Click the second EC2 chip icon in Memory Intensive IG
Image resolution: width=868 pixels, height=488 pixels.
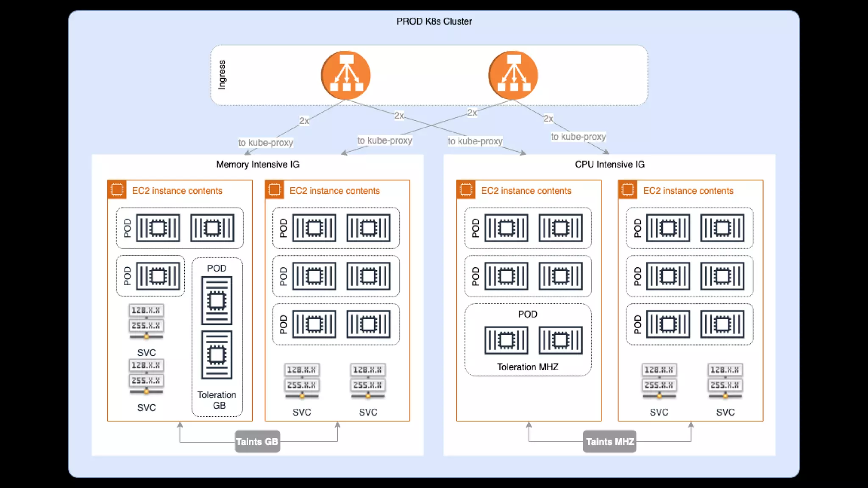click(x=274, y=190)
